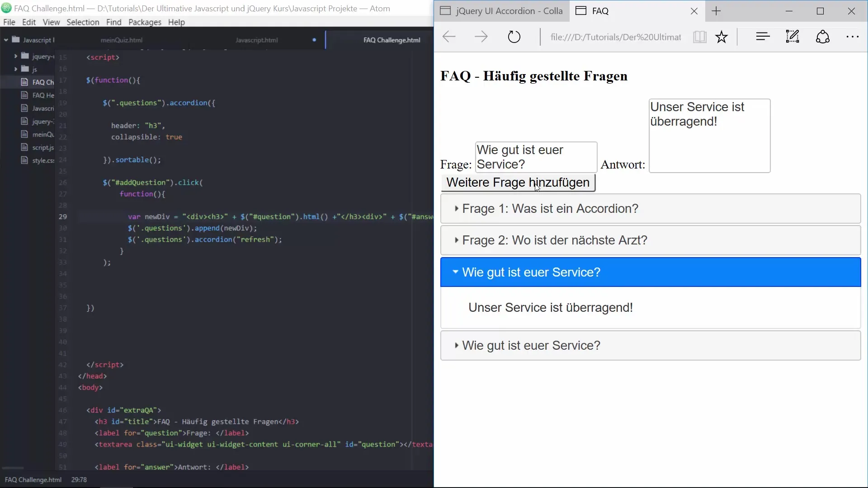Click line number 29 in editor gutter

(x=63, y=217)
